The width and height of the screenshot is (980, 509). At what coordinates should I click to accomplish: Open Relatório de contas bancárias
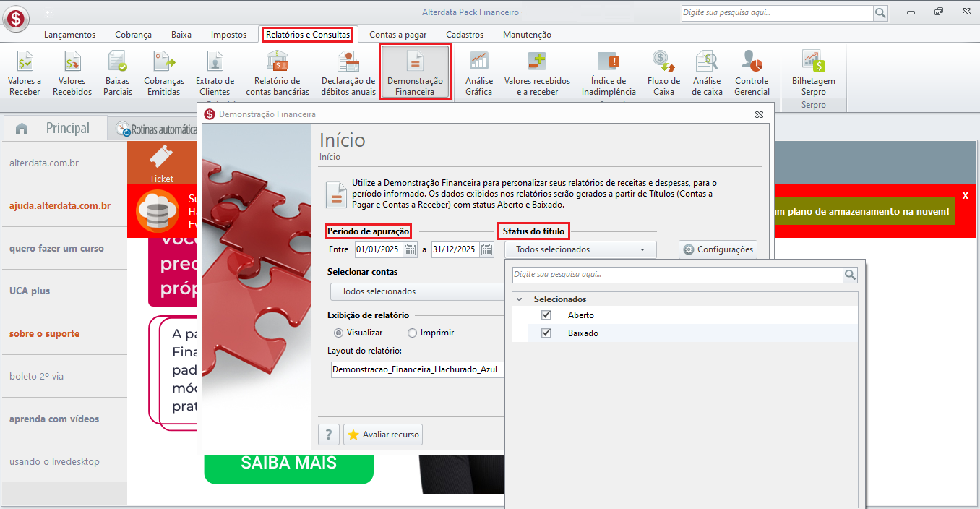[278, 73]
